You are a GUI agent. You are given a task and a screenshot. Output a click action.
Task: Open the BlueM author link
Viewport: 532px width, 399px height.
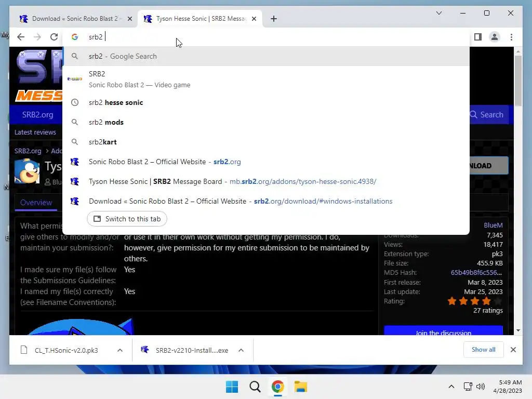[493, 225]
